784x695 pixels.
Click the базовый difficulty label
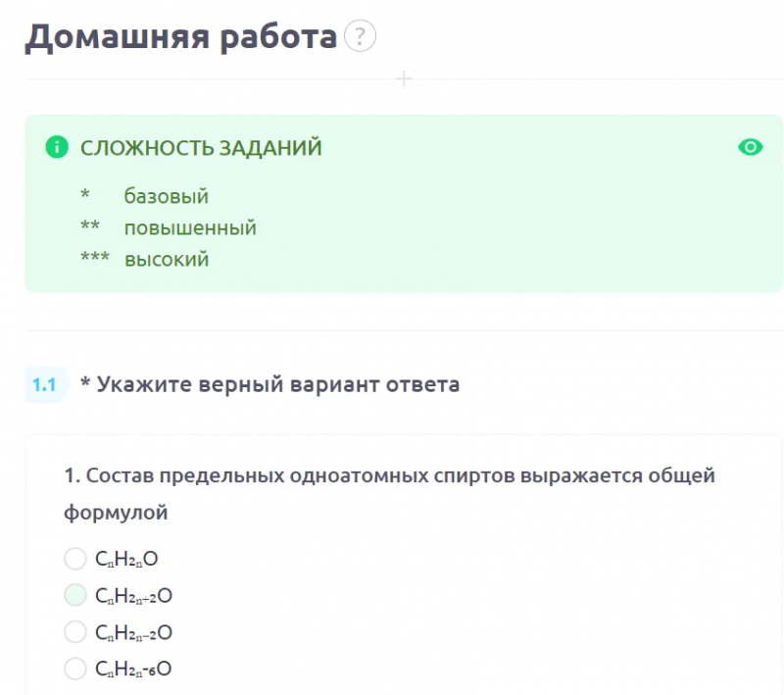[x=166, y=196]
